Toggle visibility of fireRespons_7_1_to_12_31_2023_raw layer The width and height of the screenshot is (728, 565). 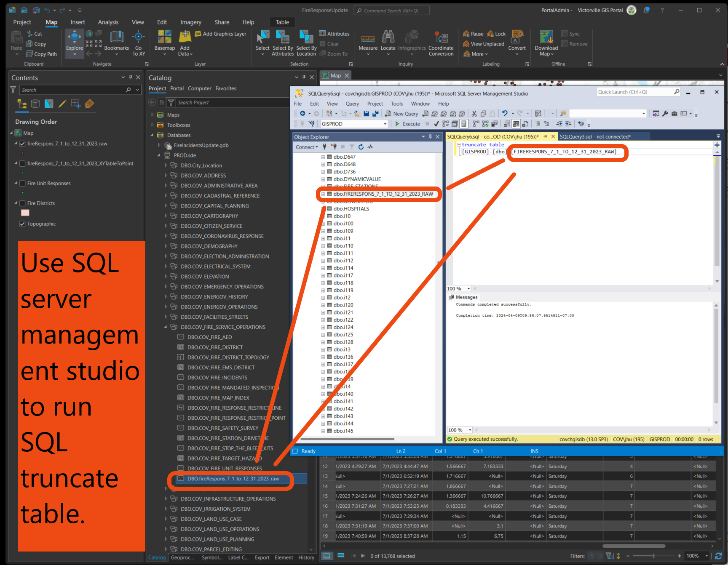[x=22, y=144]
